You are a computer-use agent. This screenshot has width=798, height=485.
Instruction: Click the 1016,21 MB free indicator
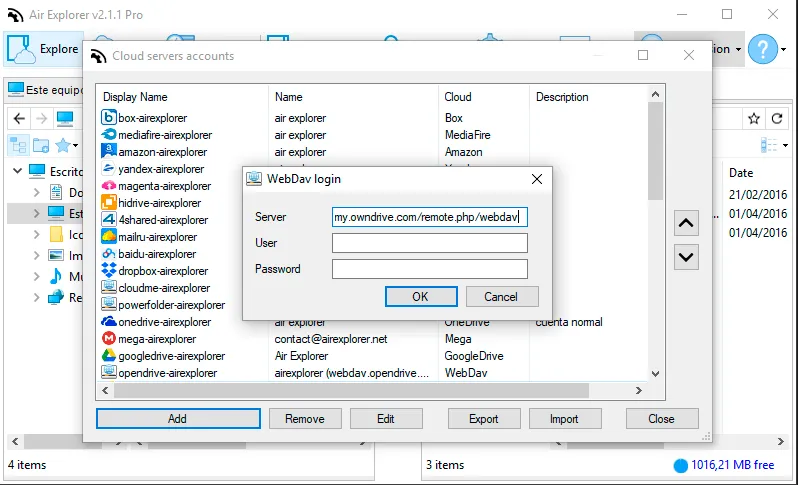click(724, 465)
